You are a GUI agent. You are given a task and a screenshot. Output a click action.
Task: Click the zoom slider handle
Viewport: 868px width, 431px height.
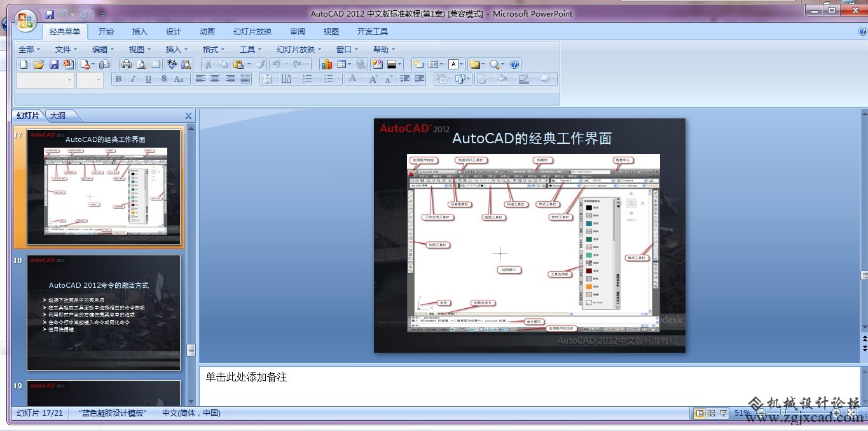tap(783, 413)
